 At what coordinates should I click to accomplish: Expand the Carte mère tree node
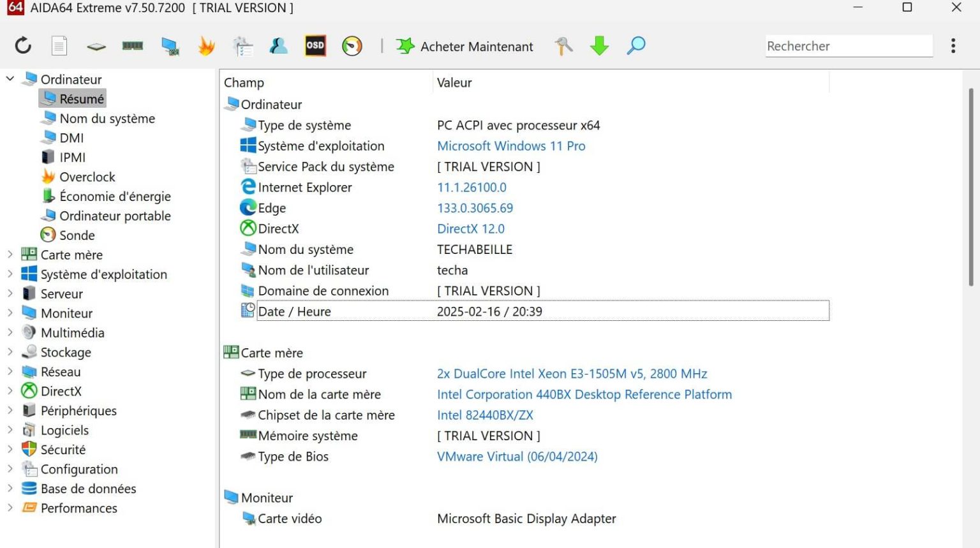click(10, 255)
